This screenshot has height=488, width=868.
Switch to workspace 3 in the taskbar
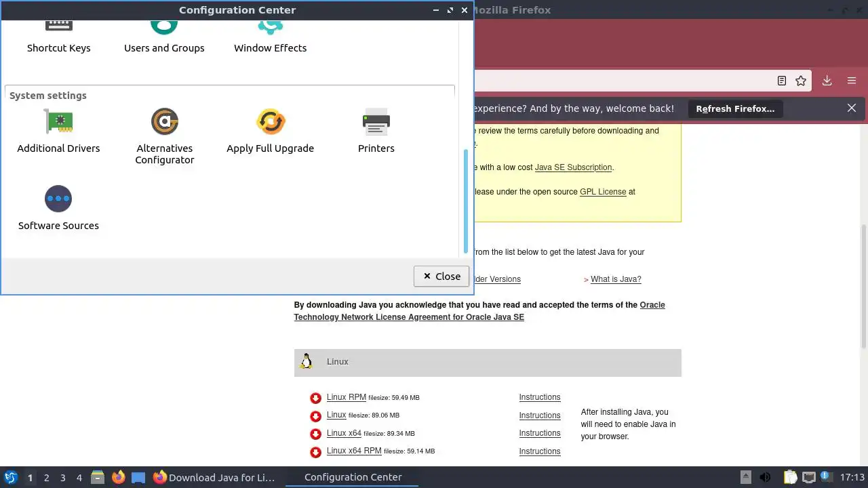coord(63,478)
